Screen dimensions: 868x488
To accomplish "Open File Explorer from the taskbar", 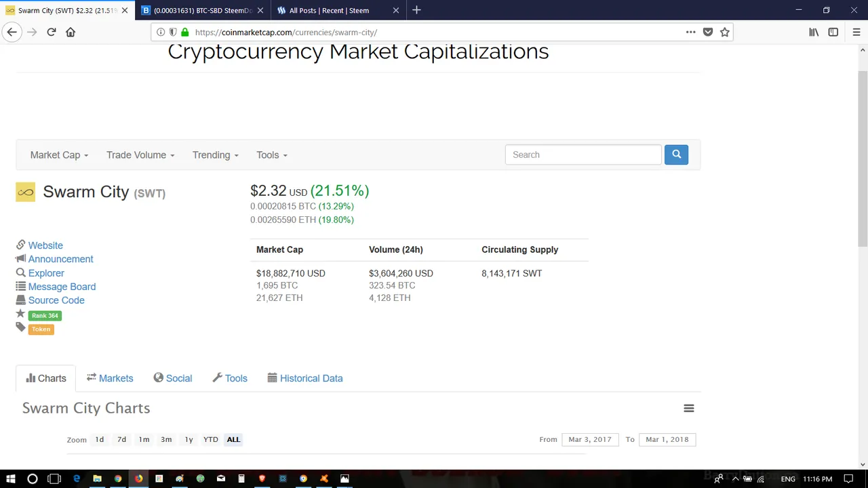I will coord(97,479).
